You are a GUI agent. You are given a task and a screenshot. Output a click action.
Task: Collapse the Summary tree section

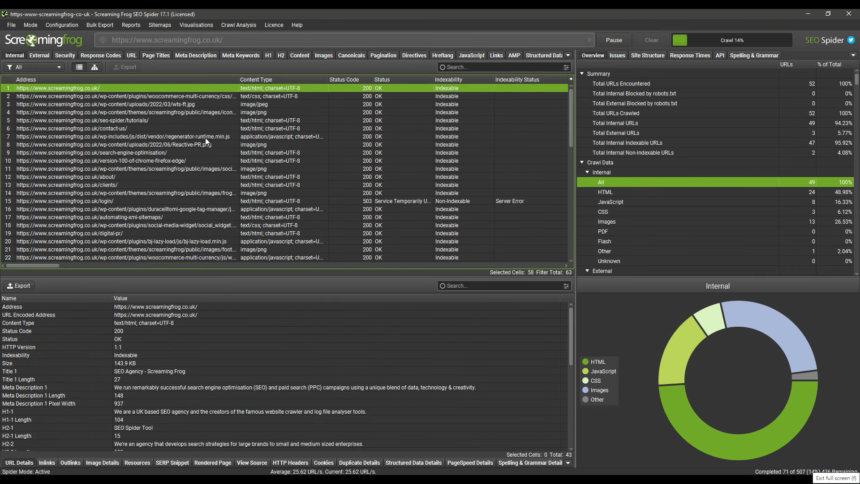(583, 73)
